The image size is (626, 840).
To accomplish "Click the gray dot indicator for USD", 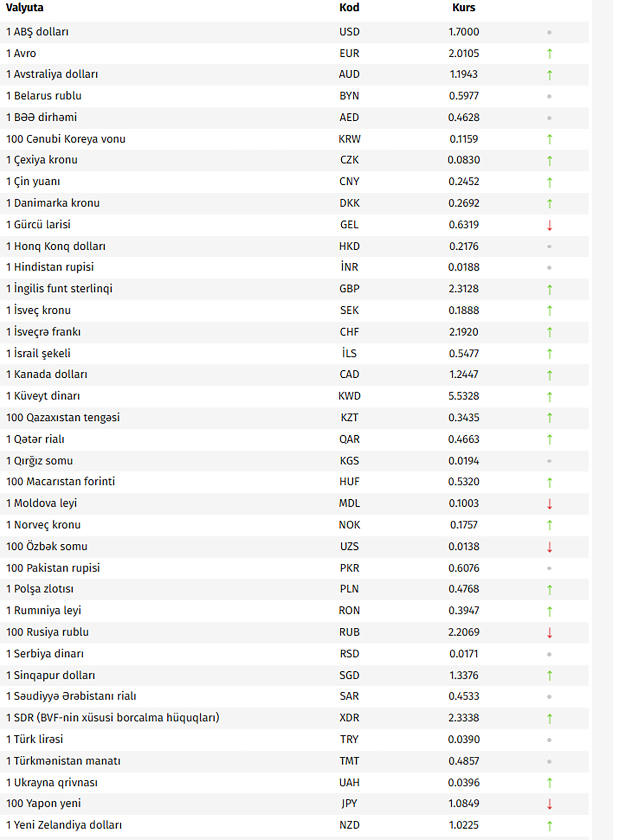I will 549,33.
